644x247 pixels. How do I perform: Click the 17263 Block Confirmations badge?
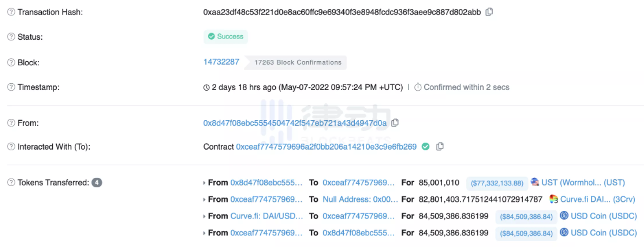[x=298, y=63]
